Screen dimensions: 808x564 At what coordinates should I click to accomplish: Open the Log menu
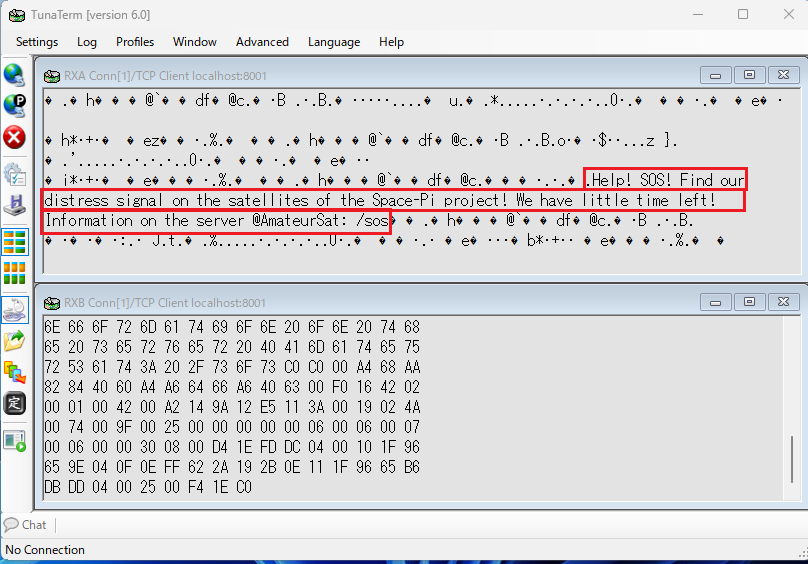[87, 42]
